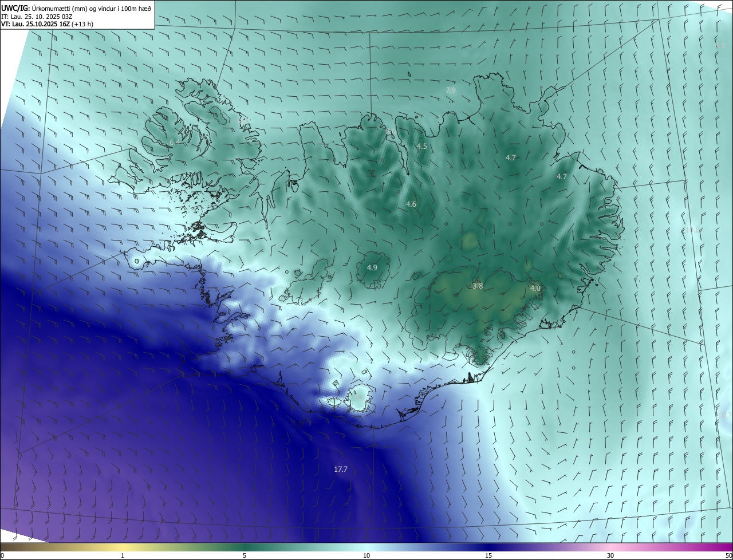Viewport: 733px width, 560px height.
Task: Click the easternmost 4.7 value label
Action: [x=562, y=177]
